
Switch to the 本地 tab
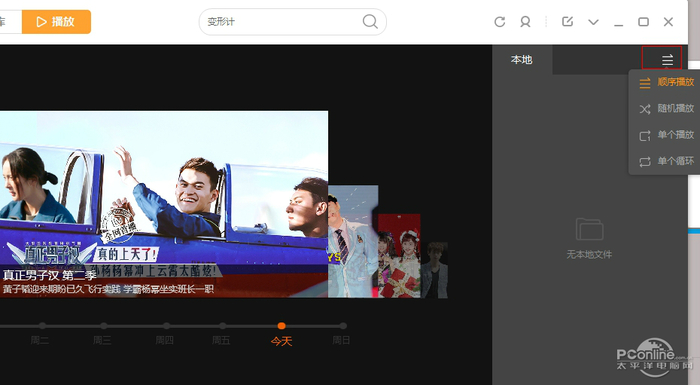pyautogui.click(x=522, y=60)
